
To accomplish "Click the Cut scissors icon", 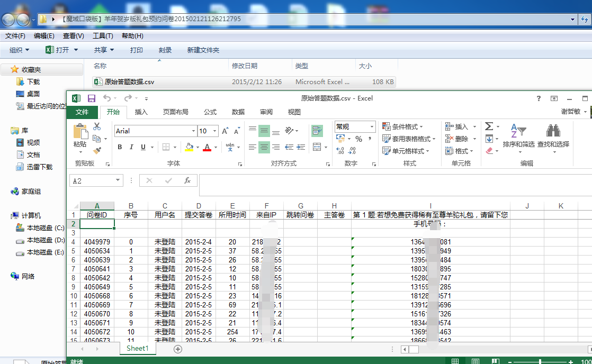I will point(97,126).
